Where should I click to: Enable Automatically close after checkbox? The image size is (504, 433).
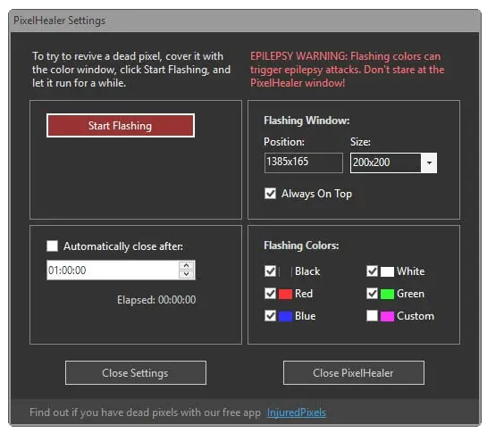(x=52, y=246)
